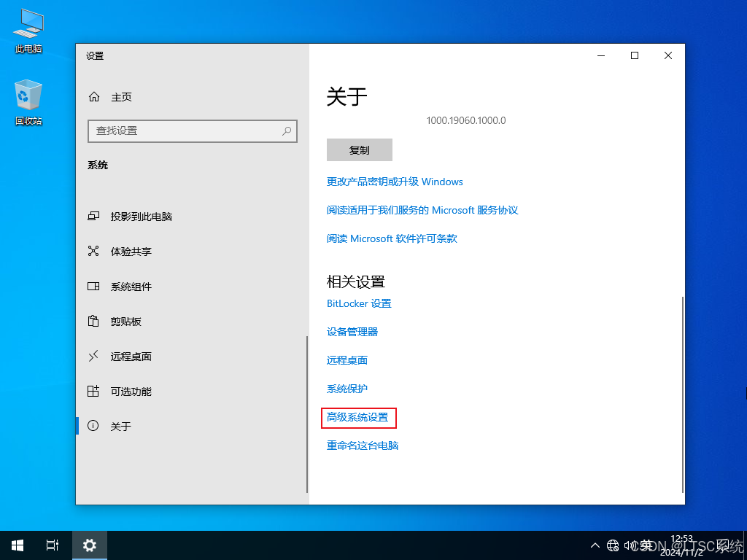The image size is (747, 560).
Task: Click the Settings gear taskbar icon
Action: [90, 545]
